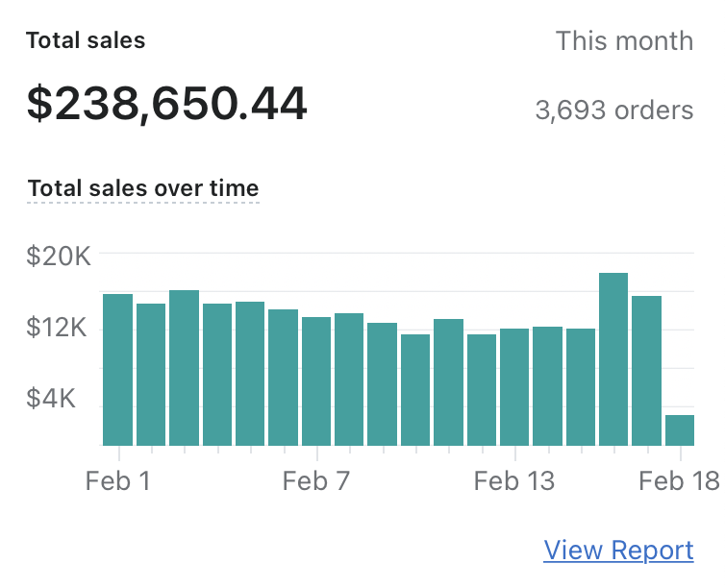
Task: Click the Total sales heading
Action: pos(86,40)
